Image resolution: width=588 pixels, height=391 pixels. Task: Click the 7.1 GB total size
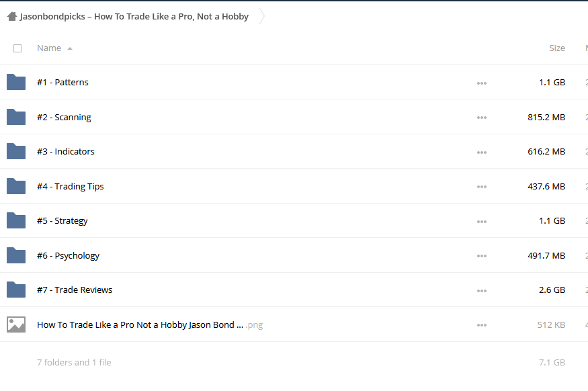(552, 362)
